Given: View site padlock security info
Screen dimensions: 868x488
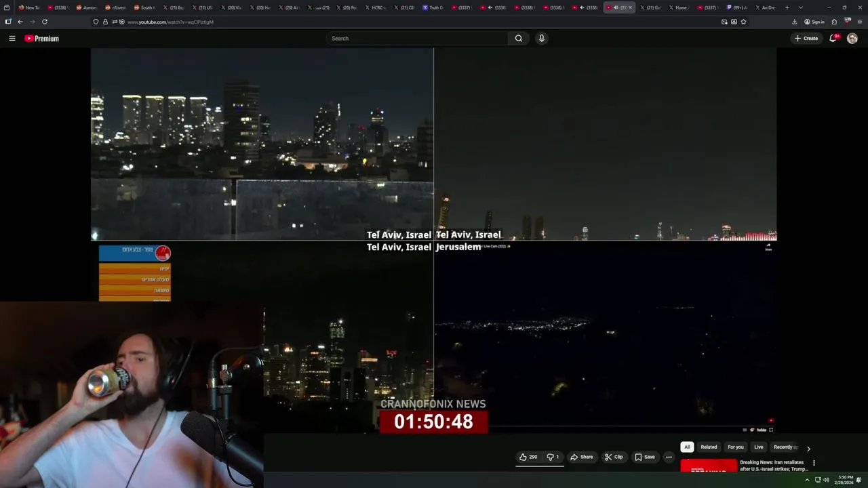Looking at the screenshot, I should tap(105, 22).
